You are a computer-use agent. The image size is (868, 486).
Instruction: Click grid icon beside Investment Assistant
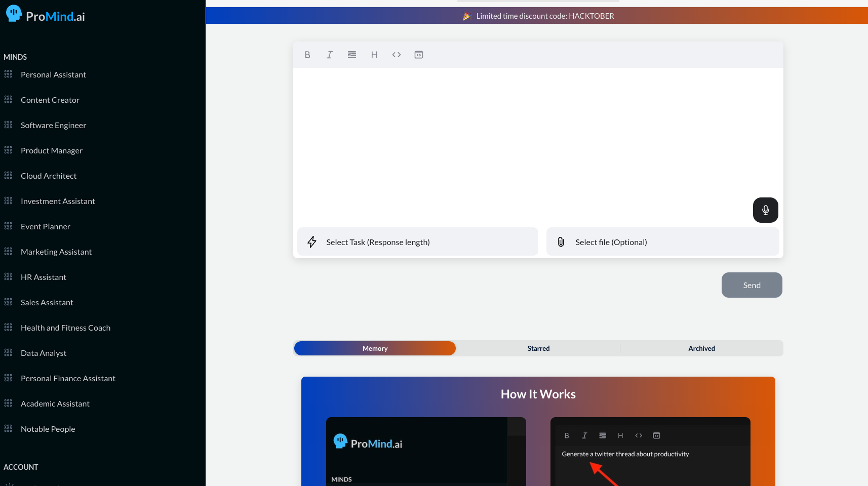pos(8,201)
